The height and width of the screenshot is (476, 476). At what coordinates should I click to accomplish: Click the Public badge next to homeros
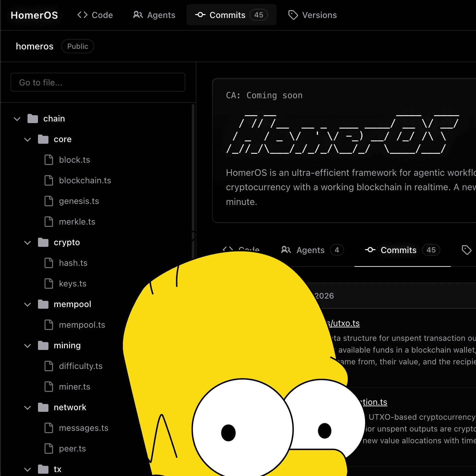[78, 46]
